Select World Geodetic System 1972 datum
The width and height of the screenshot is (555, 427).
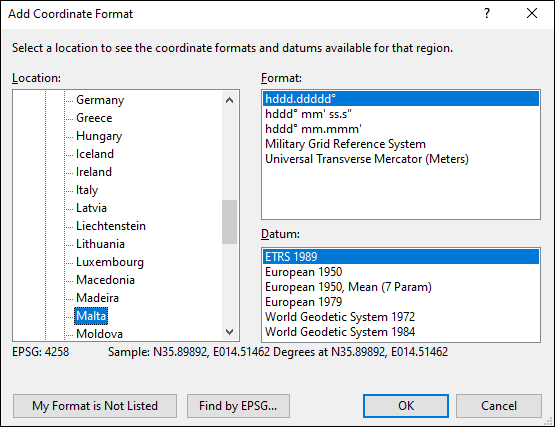(401, 317)
